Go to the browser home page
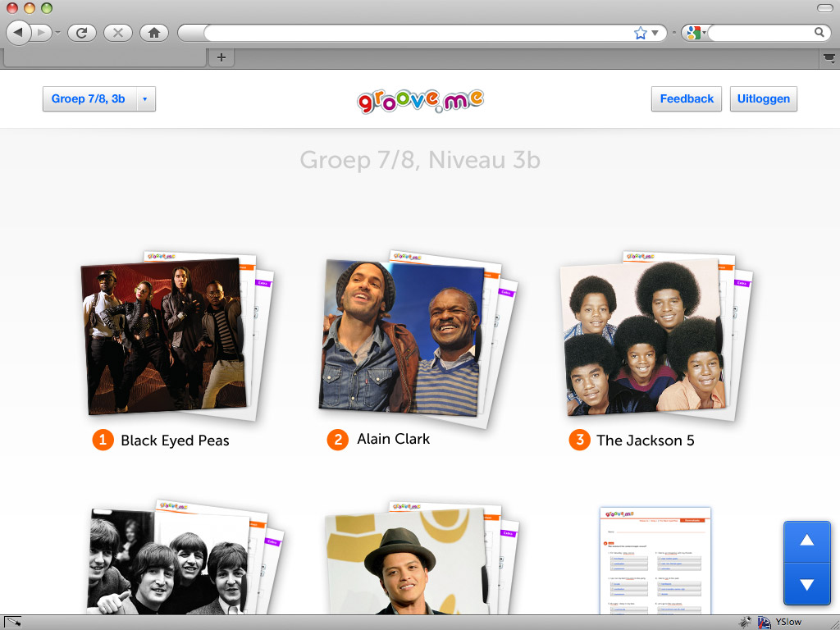 pos(154,33)
